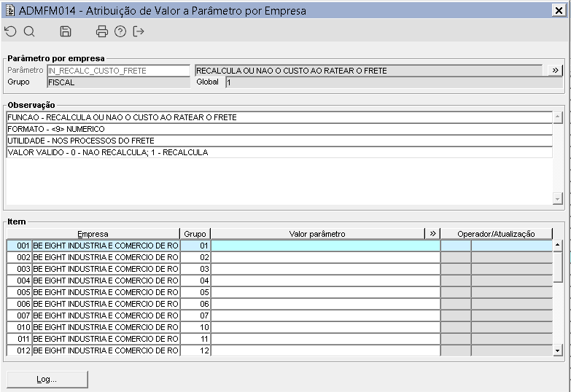Click Grupo cell 07 in Item grid
The width and height of the screenshot is (571, 392).
(195, 315)
